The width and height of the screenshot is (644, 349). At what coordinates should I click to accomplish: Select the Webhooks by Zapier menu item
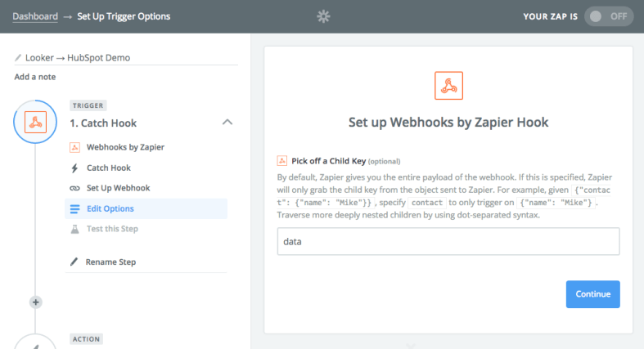125,147
